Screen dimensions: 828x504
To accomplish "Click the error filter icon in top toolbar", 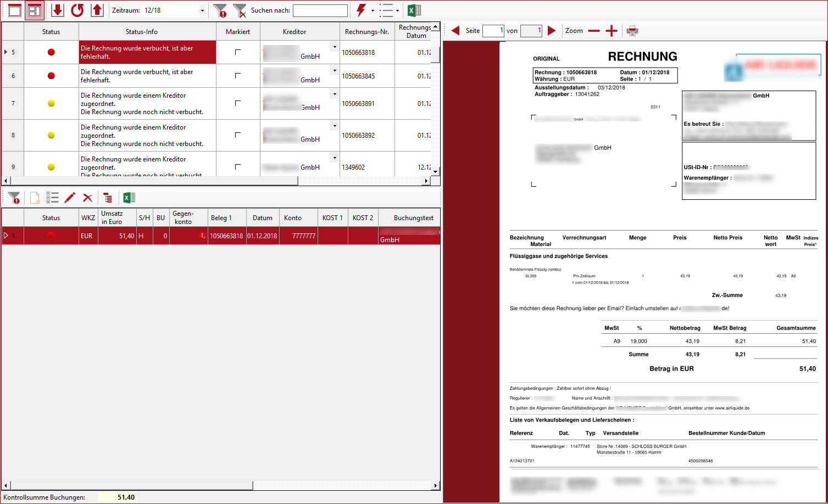I will coord(220,10).
